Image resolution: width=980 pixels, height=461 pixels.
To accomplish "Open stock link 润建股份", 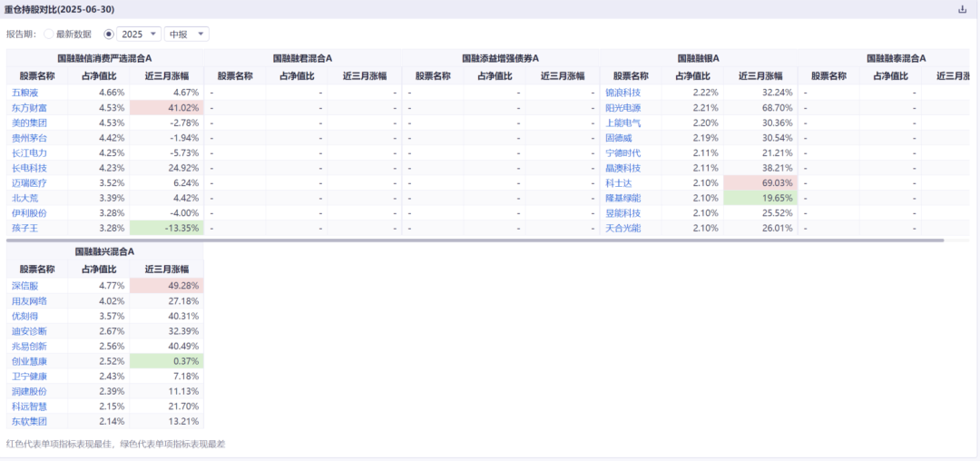I will coord(29,391).
